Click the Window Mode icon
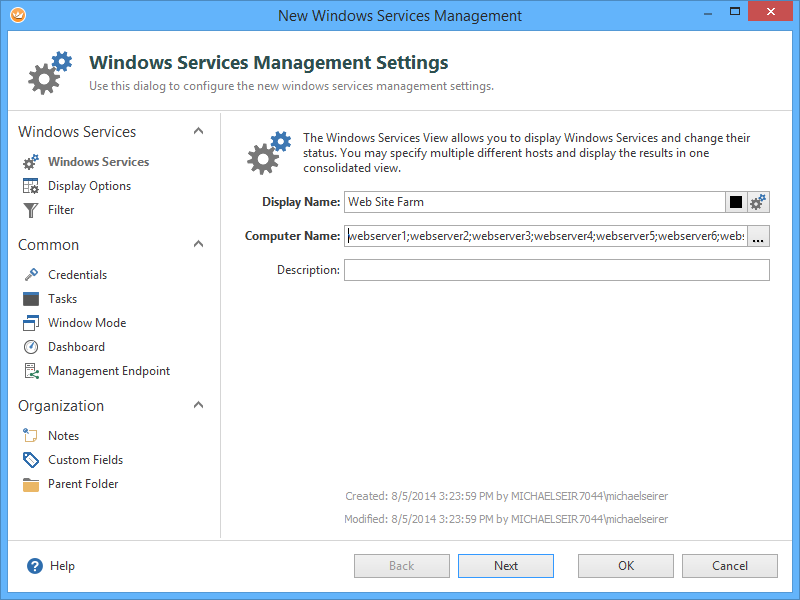The image size is (800, 600). 31,323
